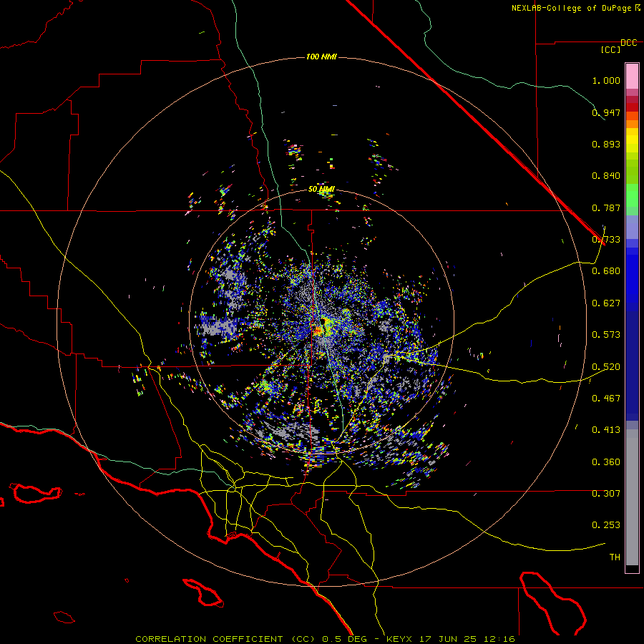This screenshot has width=644, height=644.
Task: Click the DCC label above the legend
Action: [x=628, y=42]
